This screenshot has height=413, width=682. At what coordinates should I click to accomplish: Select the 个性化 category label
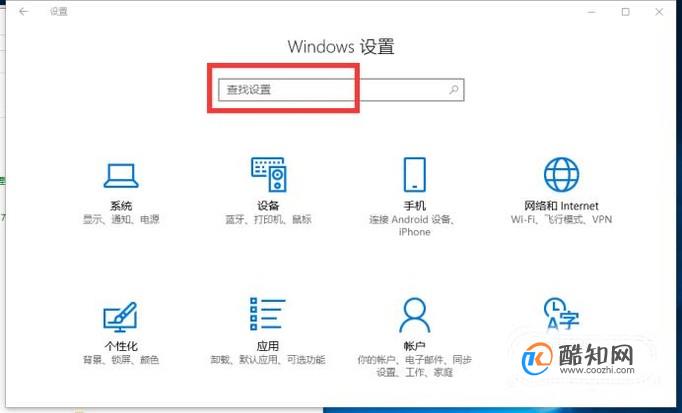[121, 346]
